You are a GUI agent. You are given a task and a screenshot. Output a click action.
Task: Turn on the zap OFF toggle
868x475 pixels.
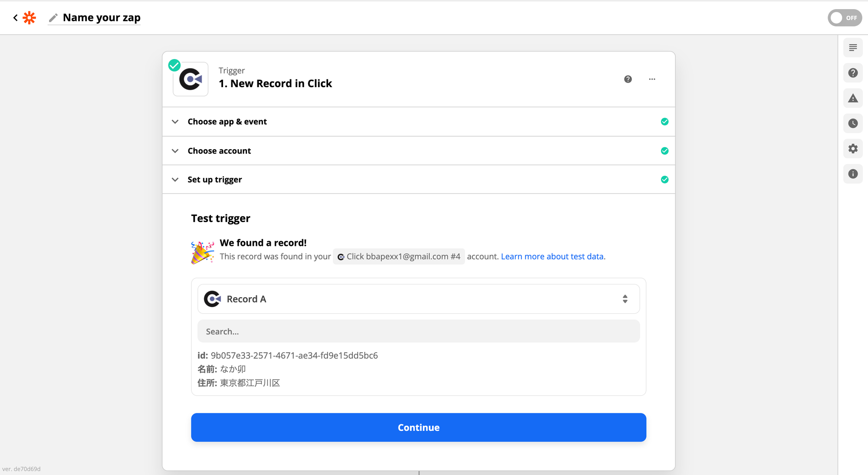pos(845,18)
